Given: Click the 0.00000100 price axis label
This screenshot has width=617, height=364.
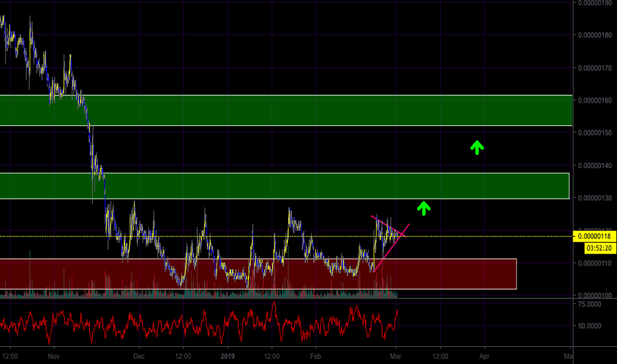Looking at the screenshot, I should 594,296.
